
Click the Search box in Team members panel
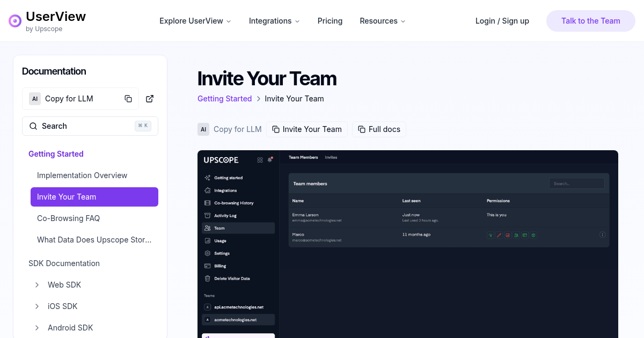click(576, 183)
